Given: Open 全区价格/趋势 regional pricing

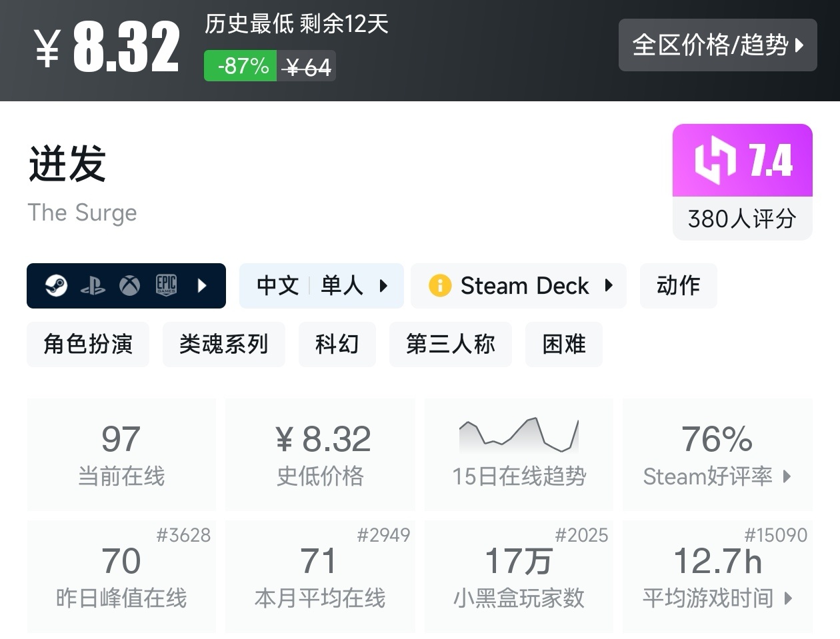Looking at the screenshot, I should 717,45.
